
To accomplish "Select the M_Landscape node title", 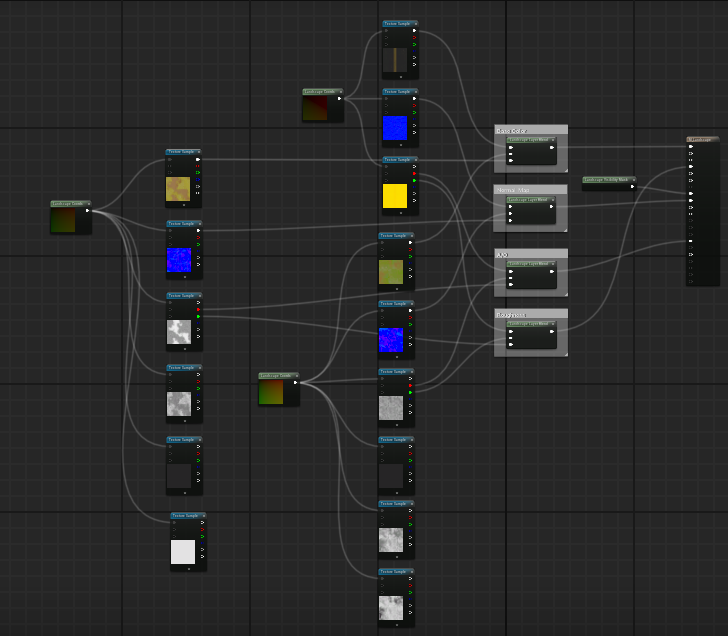I will coord(700,140).
